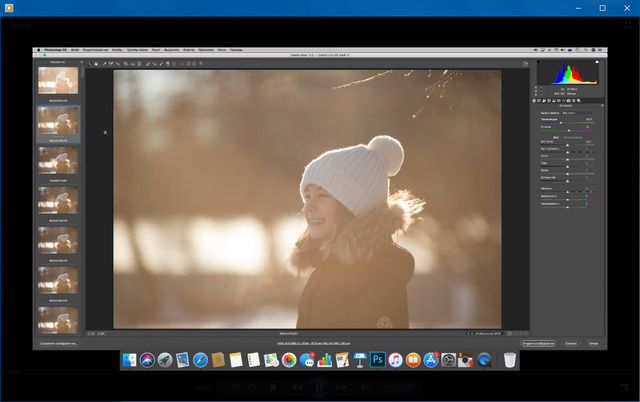
Task: Toggle shadow clipping warning on histogram
Action: tap(540, 63)
